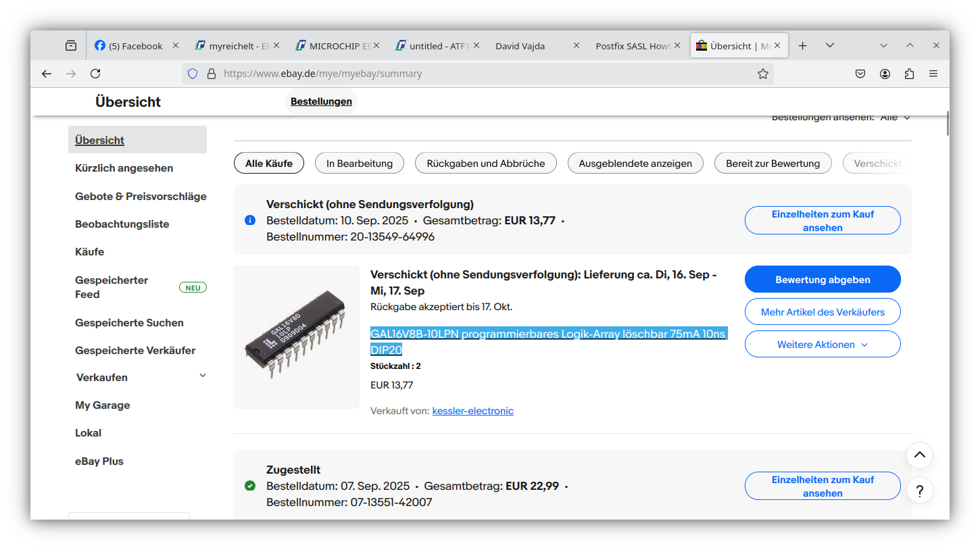Toggle the Ausgeblendete anzeigen filter

[x=635, y=163]
